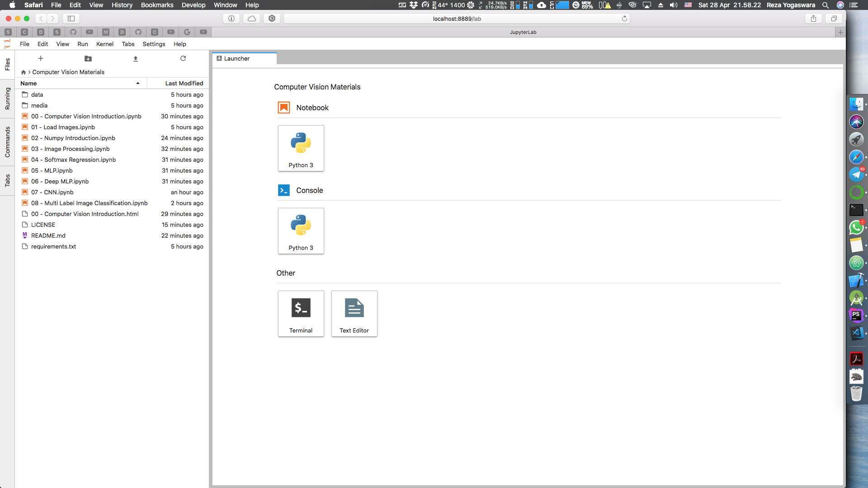Open the data folder
Screen dimensions: 868x488
[x=37, y=94]
